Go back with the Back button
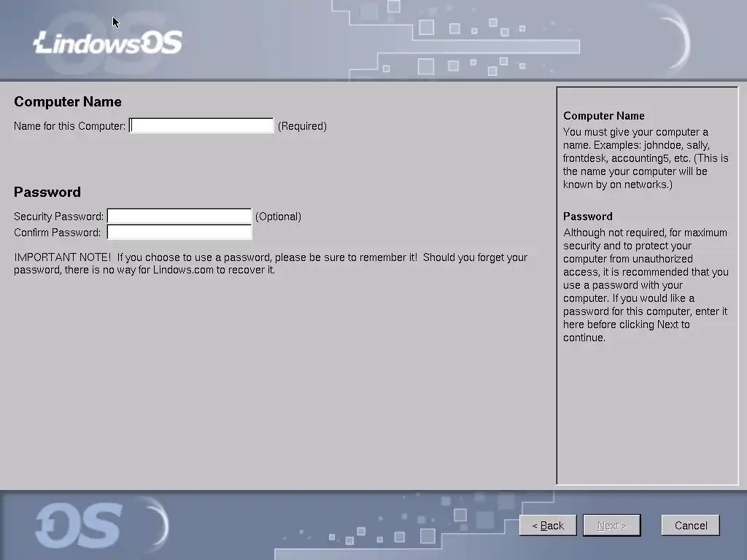 [x=548, y=525]
